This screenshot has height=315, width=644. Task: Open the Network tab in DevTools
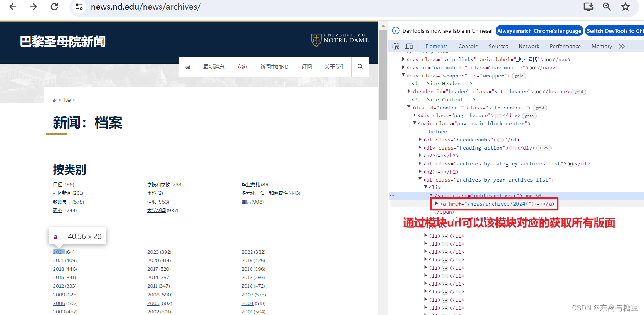pos(529,46)
